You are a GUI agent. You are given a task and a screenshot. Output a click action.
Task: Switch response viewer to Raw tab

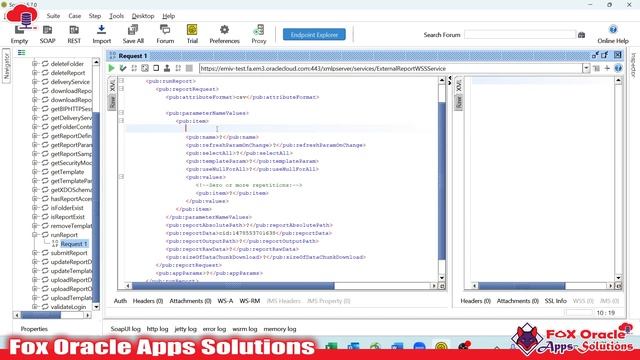(x=459, y=102)
